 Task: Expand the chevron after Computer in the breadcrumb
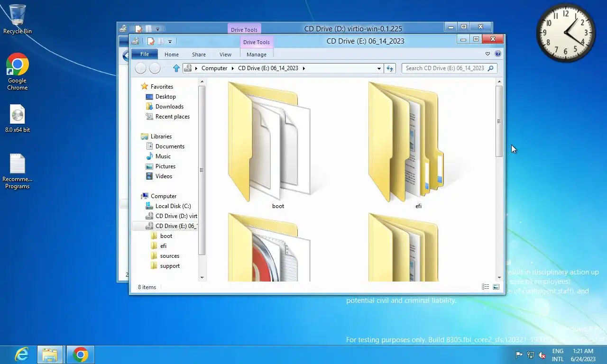click(x=233, y=68)
